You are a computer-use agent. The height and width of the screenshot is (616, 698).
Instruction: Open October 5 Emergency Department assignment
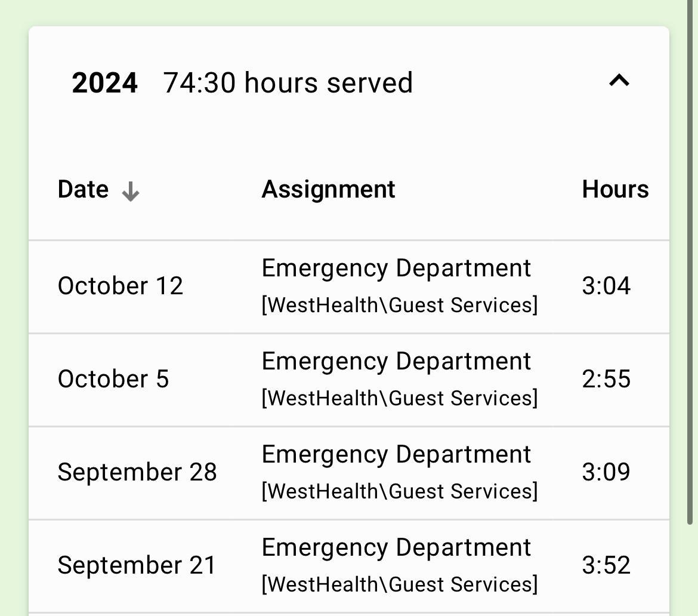pos(396,362)
